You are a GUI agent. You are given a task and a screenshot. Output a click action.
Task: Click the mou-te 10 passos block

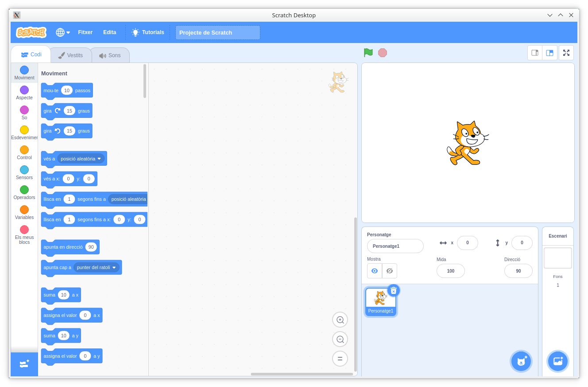[x=67, y=90]
